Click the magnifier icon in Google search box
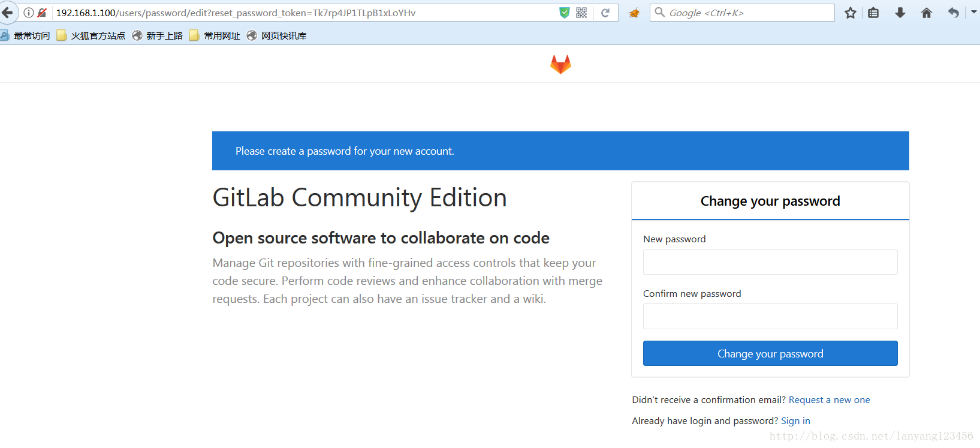Screen dimensions: 980x448 [x=659, y=13]
